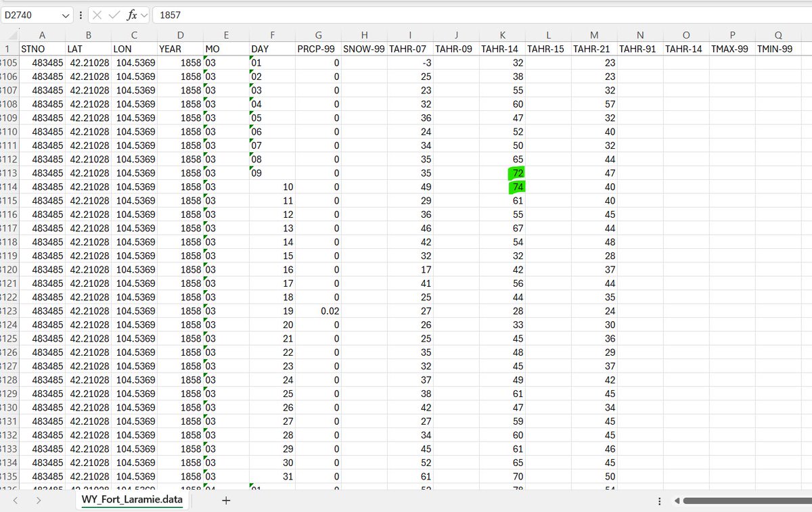Click the PRCP-99 header cell
The width and height of the screenshot is (812, 512).
[x=318, y=49]
